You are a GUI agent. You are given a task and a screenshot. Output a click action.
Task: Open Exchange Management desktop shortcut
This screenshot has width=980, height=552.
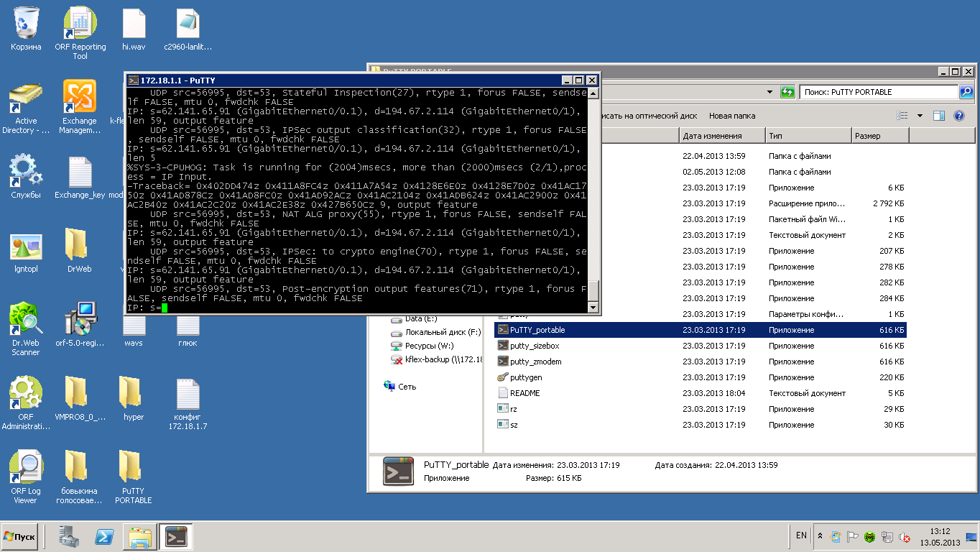pos(80,108)
